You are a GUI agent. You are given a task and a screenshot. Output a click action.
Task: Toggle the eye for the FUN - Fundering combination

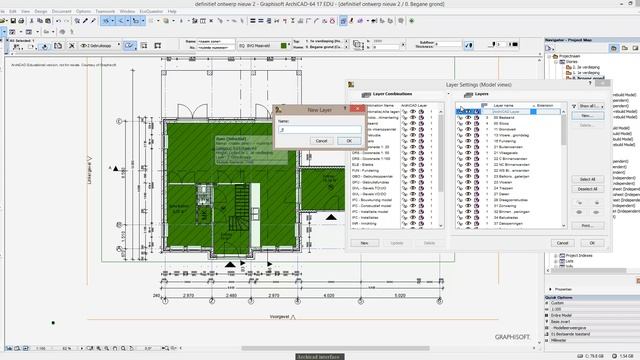413,171
